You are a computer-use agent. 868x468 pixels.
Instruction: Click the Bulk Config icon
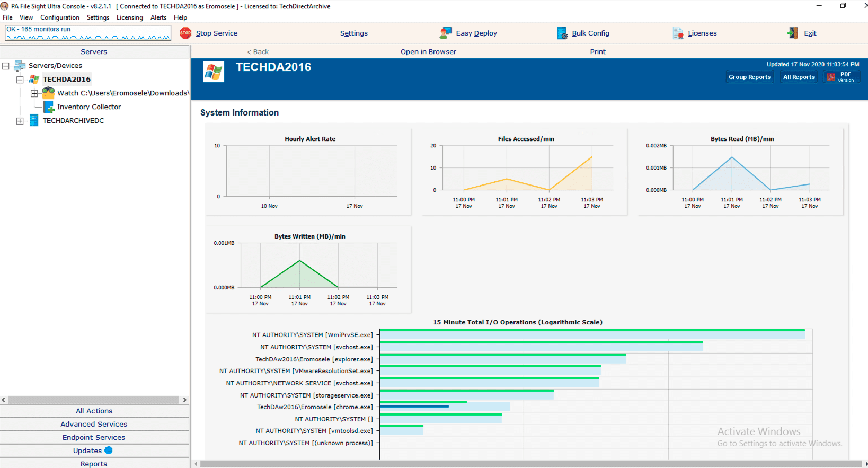tap(562, 33)
